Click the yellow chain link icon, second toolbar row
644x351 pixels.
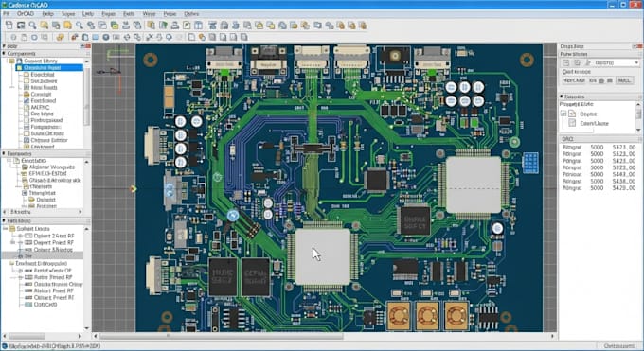[61, 37]
